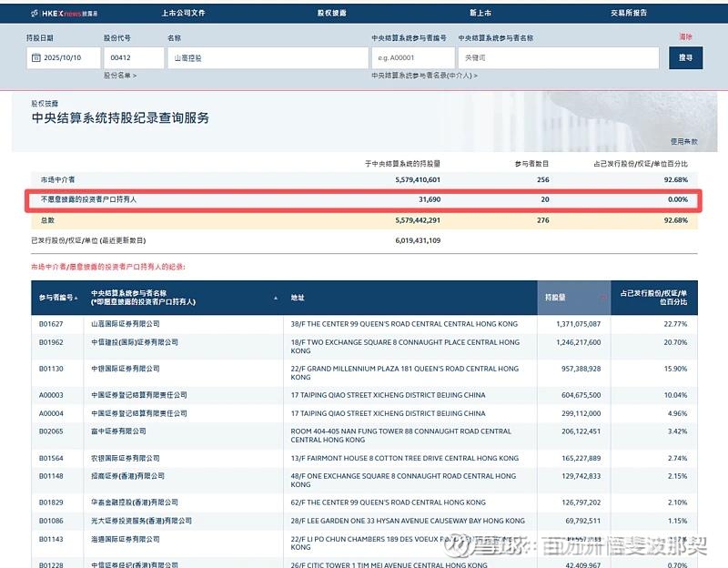This screenshot has width=728, height=568.
Task: Select participant 山高国际证券有限公司
Action: [x=126, y=324]
